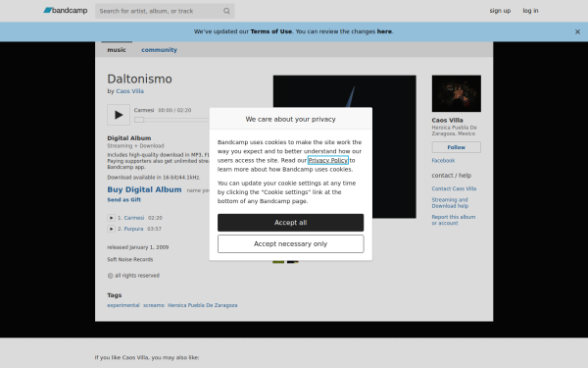Open the experimental tag
588x368 pixels.
123,305
